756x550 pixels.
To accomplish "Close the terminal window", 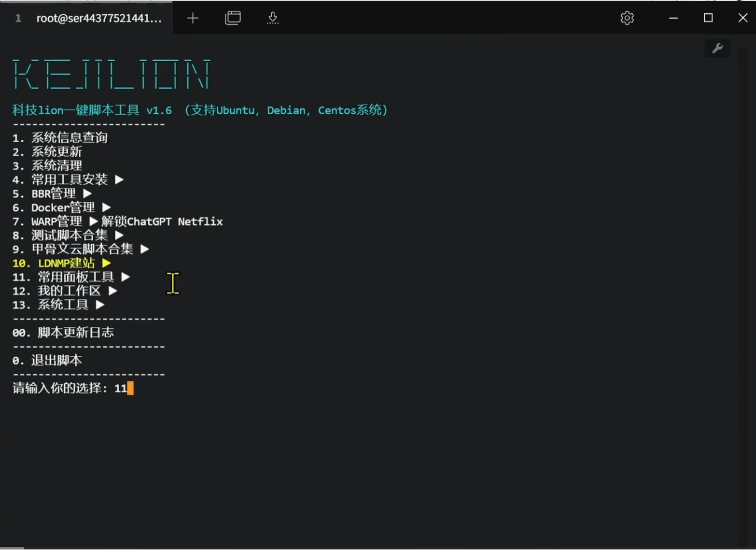I will click(x=743, y=18).
